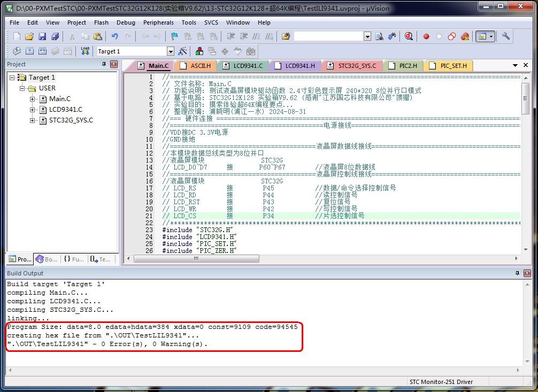538x392 pixels.
Task: Open the Find in Files dialog
Action: pos(286,36)
